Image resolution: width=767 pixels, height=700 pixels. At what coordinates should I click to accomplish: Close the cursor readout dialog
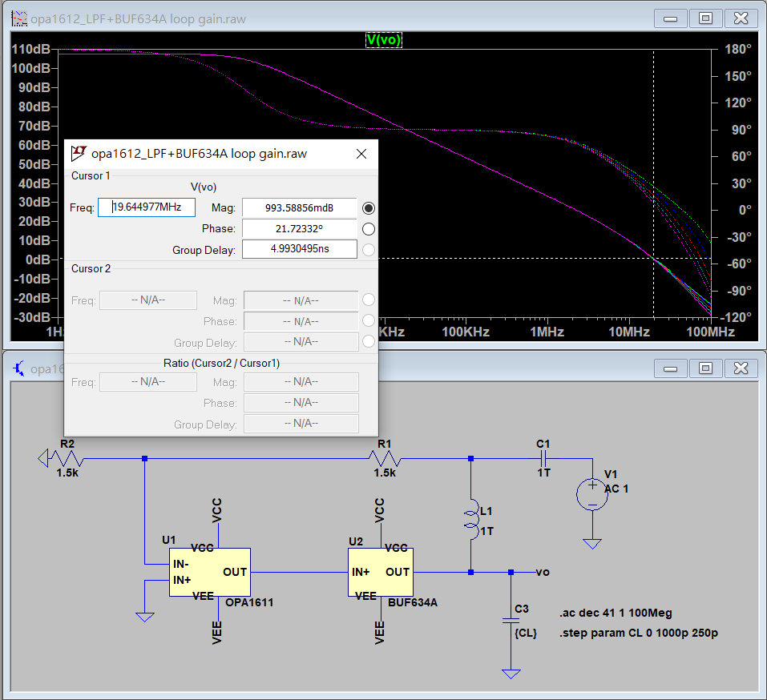tap(361, 154)
